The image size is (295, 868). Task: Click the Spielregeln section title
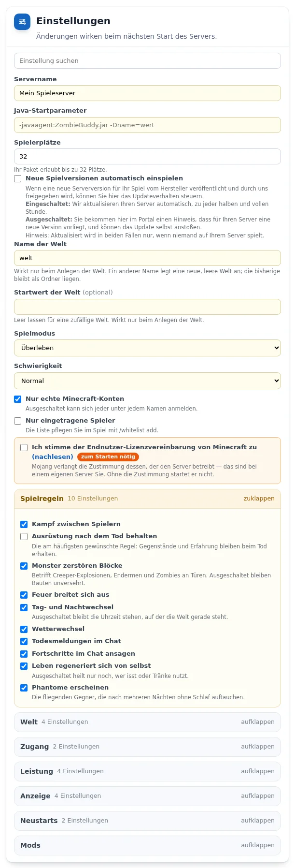pyautogui.click(x=42, y=499)
